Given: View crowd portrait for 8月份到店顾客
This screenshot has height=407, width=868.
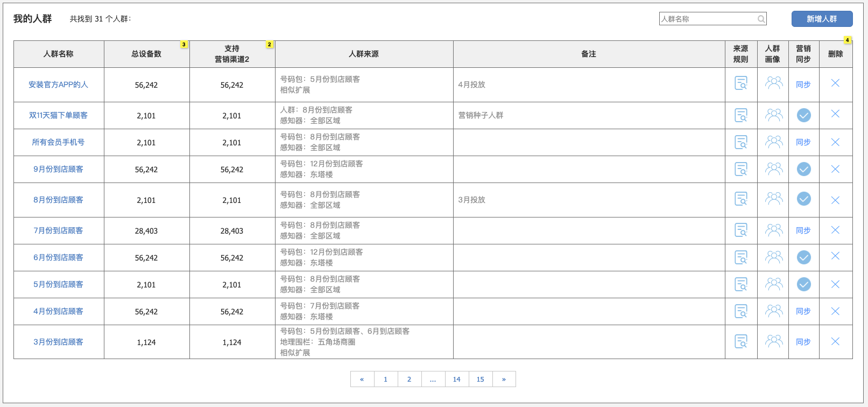Looking at the screenshot, I should click(x=774, y=198).
